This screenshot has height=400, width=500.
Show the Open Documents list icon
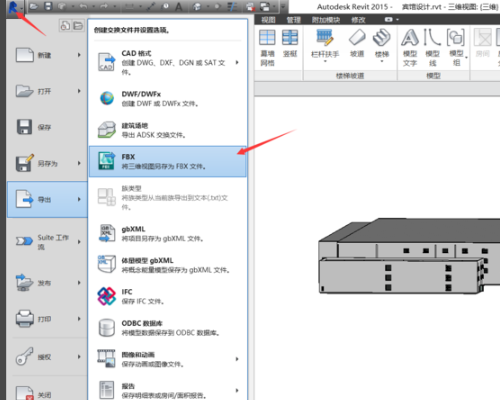point(78,26)
